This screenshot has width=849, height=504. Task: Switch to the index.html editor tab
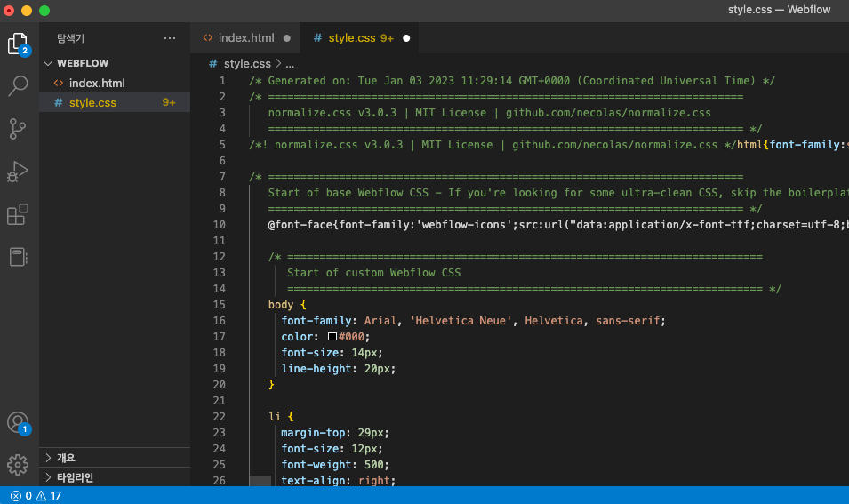coord(244,38)
